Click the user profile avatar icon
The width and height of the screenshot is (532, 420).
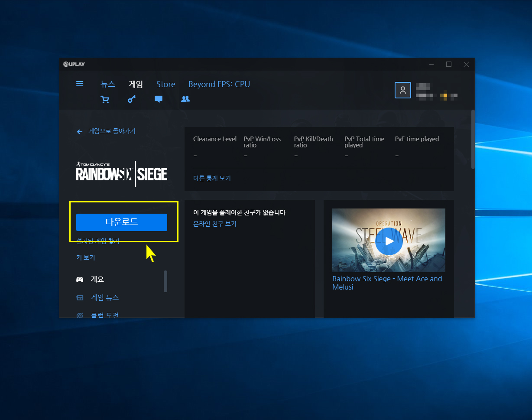(402, 90)
